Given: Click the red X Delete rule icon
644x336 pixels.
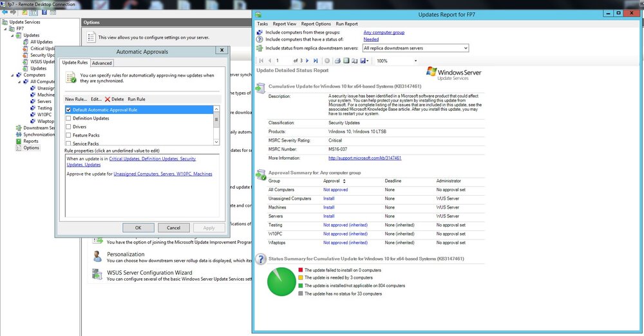Looking at the screenshot, I should click(x=108, y=99).
